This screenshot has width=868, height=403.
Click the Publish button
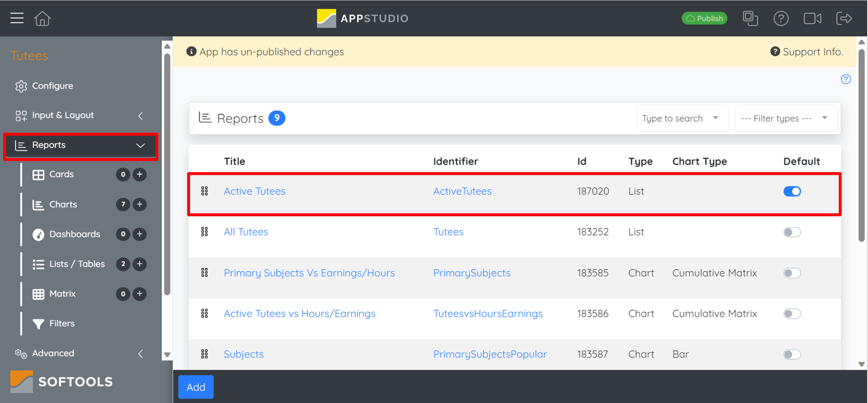pyautogui.click(x=704, y=18)
